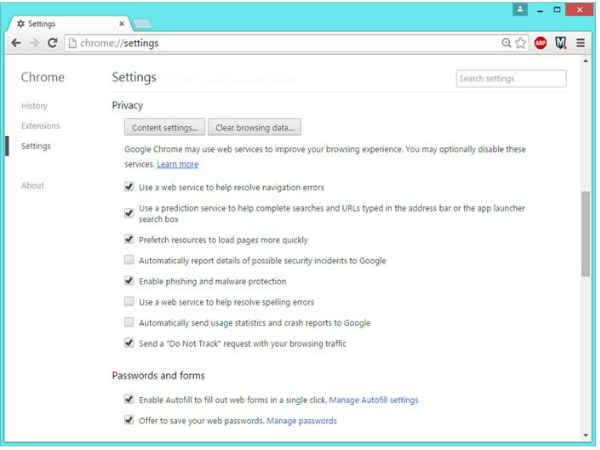
Task: Reload the page with refresh icon
Action: (x=53, y=43)
